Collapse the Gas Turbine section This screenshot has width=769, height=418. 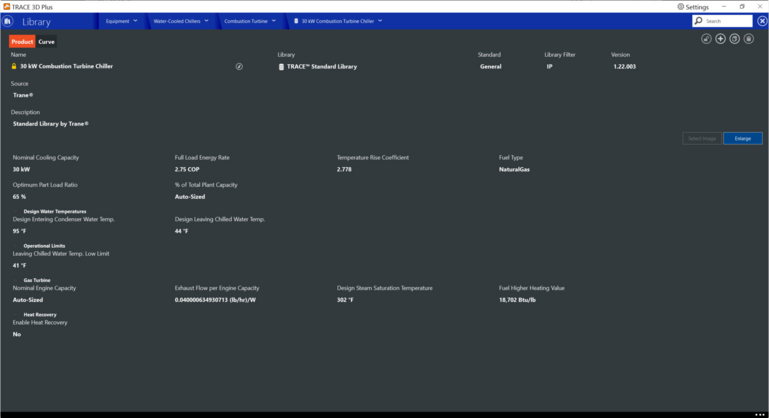(17, 280)
